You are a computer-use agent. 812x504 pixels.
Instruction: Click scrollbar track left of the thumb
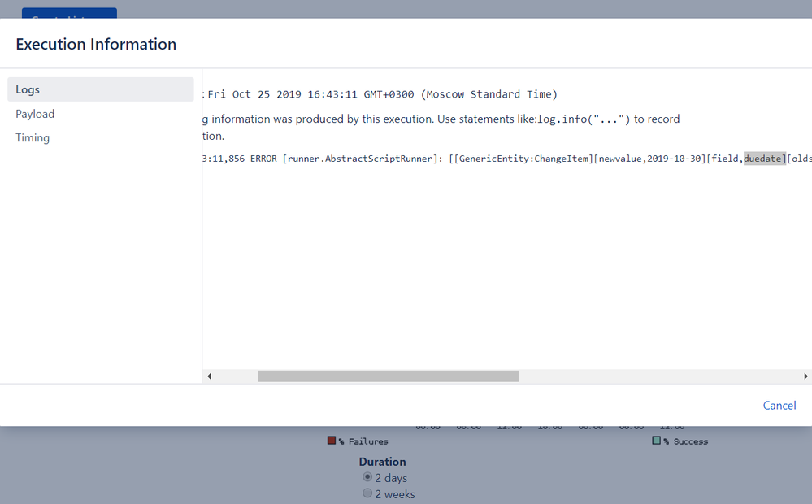click(x=236, y=376)
